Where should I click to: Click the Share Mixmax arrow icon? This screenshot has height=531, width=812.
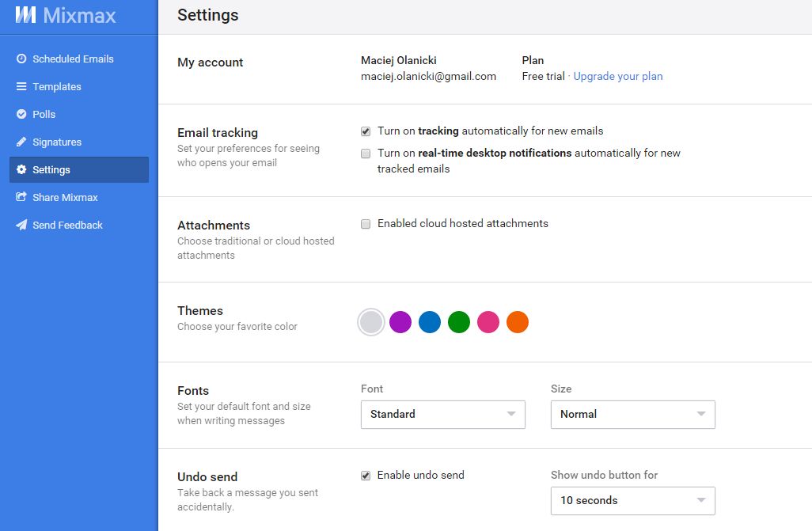(x=21, y=198)
